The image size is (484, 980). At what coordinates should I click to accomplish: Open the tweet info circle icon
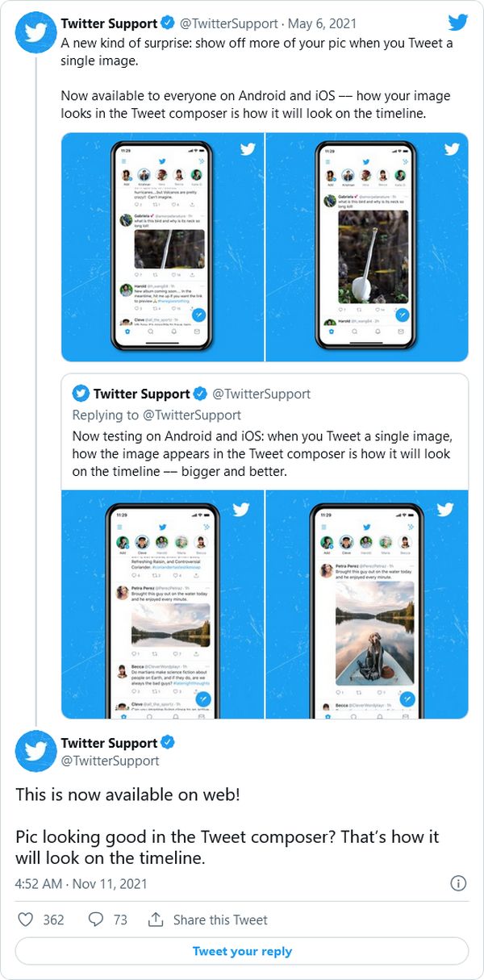pos(457,883)
